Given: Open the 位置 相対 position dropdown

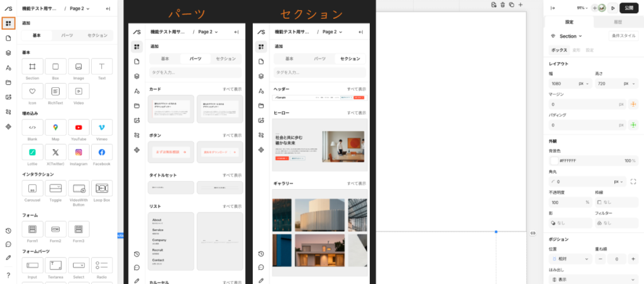Looking at the screenshot, I should (570, 259).
